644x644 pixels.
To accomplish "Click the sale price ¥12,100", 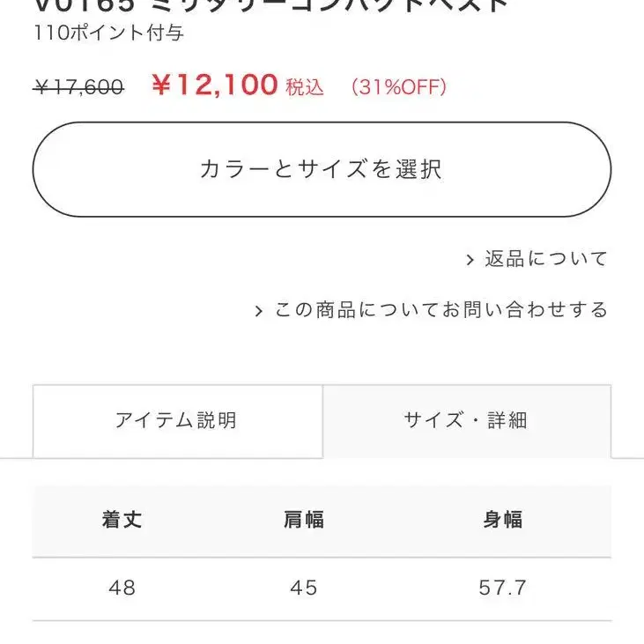I will pyautogui.click(x=215, y=85).
